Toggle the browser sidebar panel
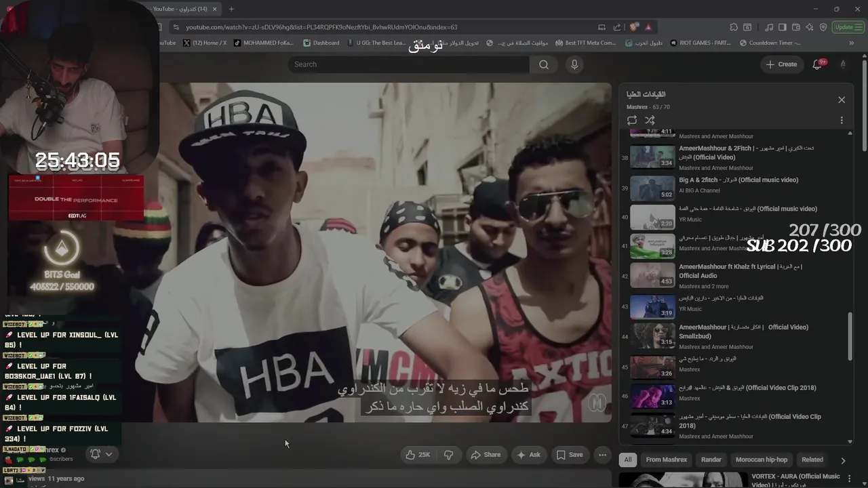 (x=783, y=27)
